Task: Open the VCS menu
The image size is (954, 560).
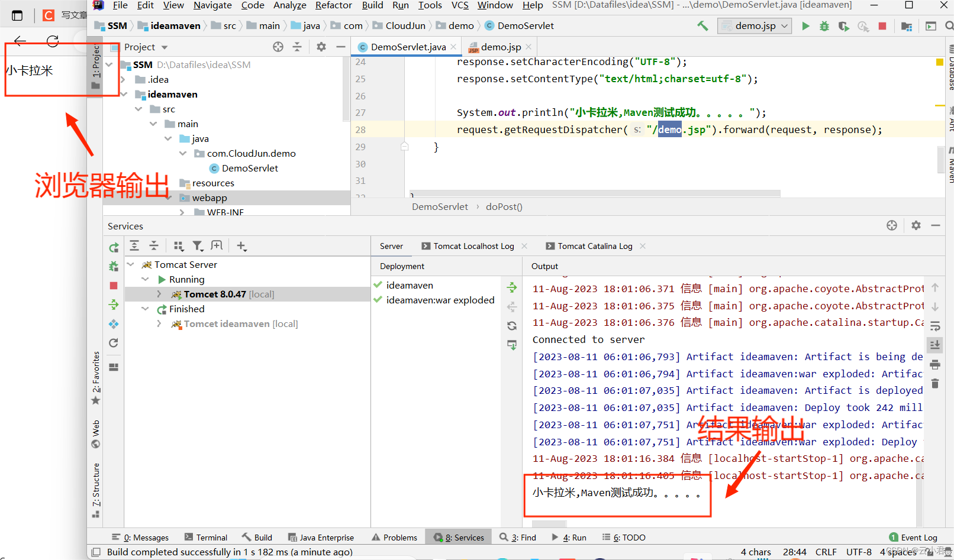Action: tap(460, 5)
